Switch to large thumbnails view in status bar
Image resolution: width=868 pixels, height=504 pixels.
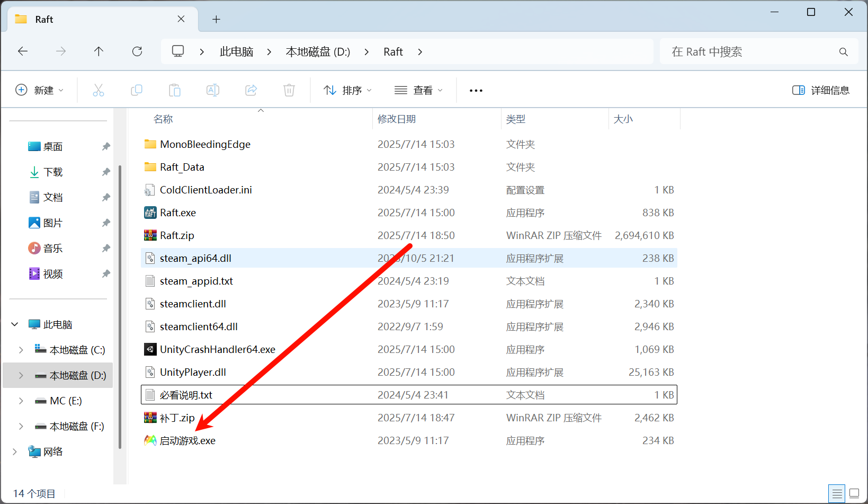(x=854, y=493)
